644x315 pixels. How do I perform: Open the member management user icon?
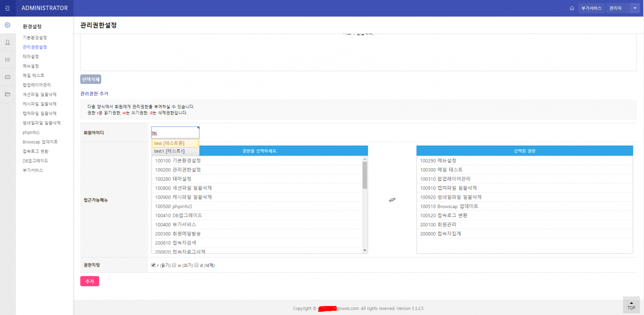[7, 42]
